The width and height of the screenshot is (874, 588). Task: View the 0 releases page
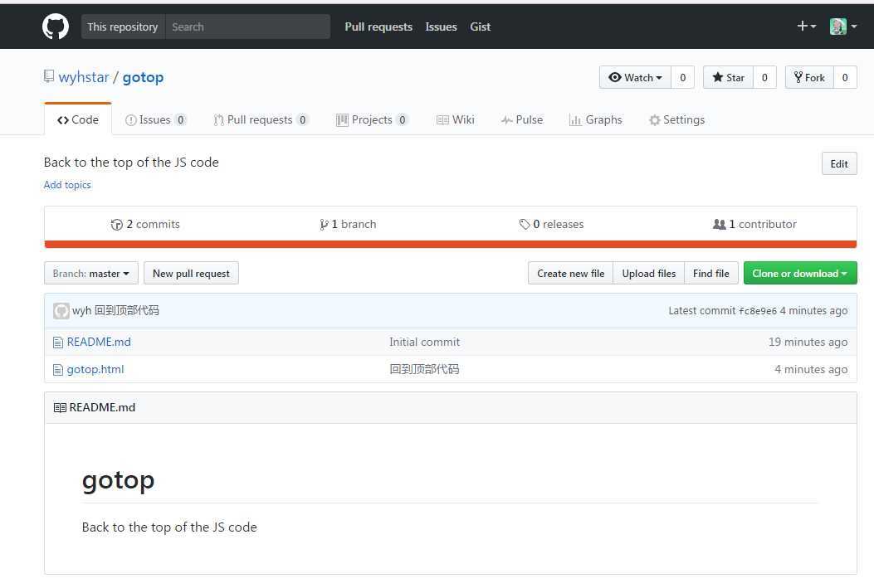[x=551, y=224]
